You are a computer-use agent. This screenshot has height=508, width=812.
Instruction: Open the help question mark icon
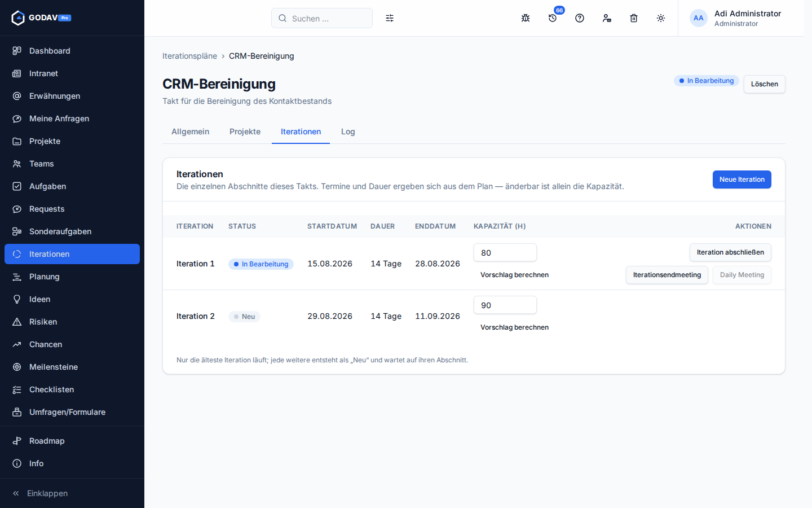580,18
